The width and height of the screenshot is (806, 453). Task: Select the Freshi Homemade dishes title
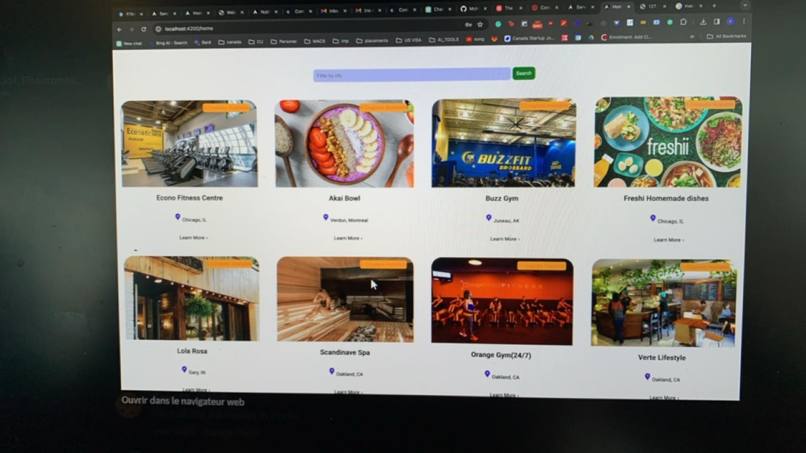point(666,198)
